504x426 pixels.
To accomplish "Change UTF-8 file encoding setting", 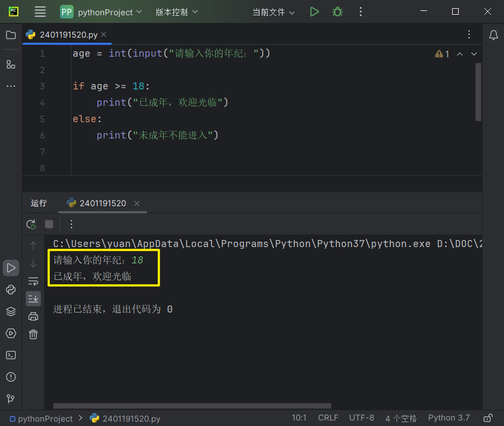I will [362, 418].
